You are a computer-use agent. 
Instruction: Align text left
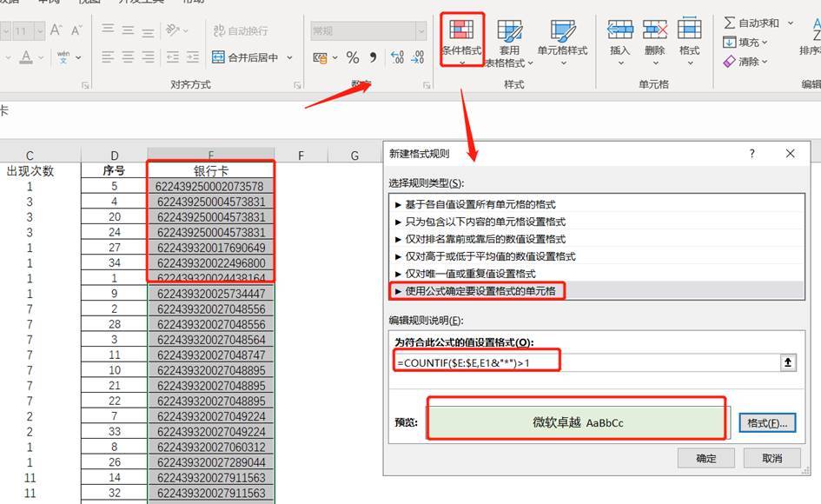108,56
